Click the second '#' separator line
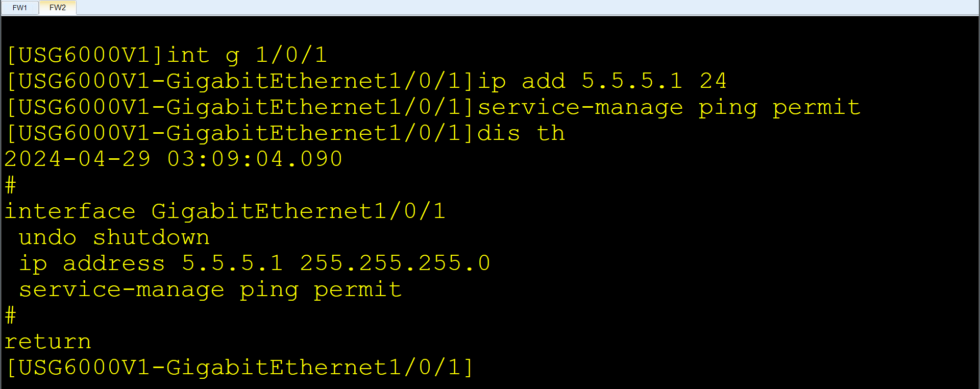This screenshot has height=389, width=980. pos(9,315)
